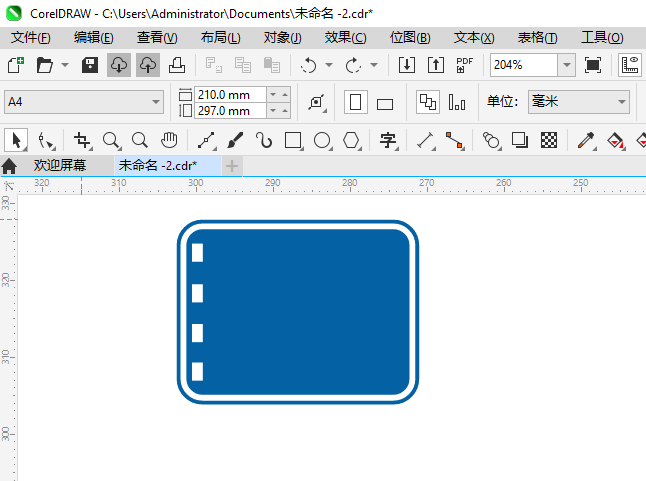Open the 文本(X) menu
The height and width of the screenshot is (481, 646).
tap(474, 37)
